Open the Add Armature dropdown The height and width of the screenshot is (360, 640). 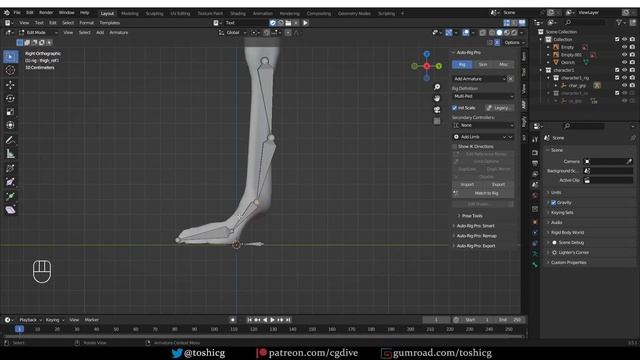479,79
